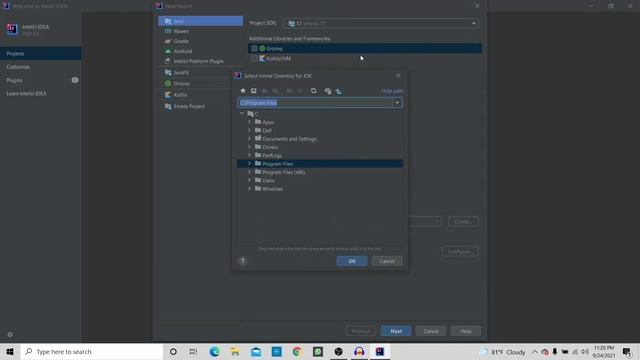Select Java project type
640x360 pixels.
click(200, 21)
